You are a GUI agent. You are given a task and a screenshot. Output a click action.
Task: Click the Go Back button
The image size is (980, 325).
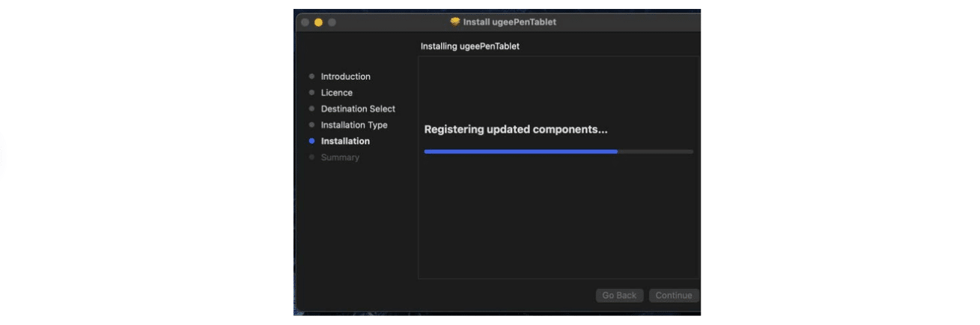(x=620, y=295)
